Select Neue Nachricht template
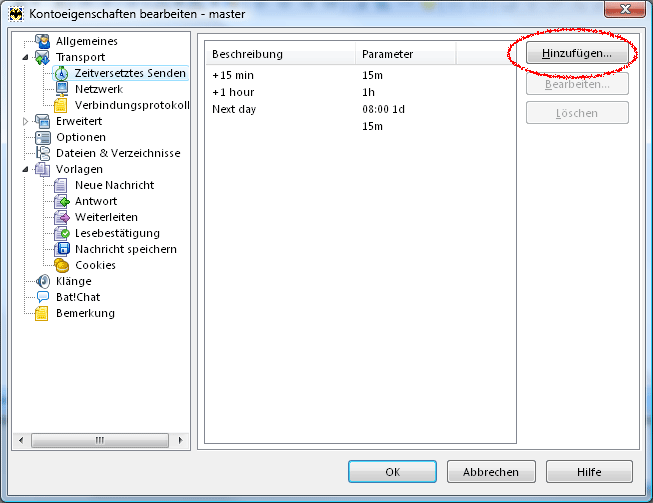This screenshot has height=503, width=653. click(x=115, y=185)
